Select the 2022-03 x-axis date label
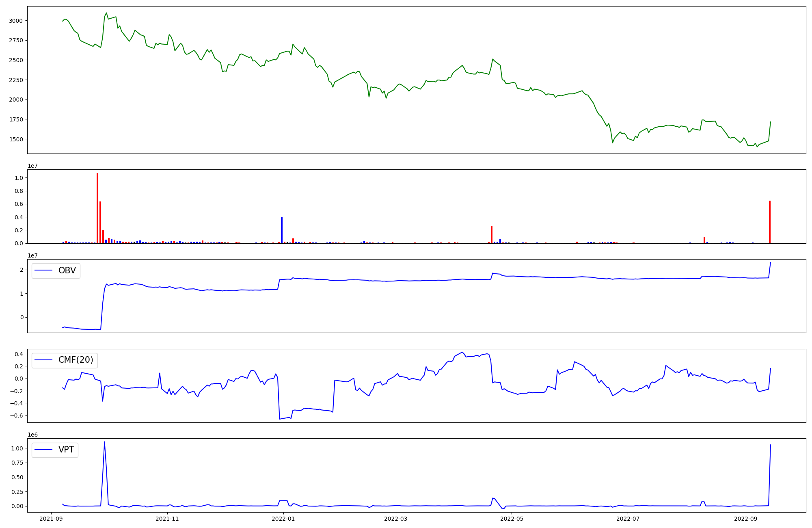Screen dimensions: 812x528 click(x=395, y=519)
